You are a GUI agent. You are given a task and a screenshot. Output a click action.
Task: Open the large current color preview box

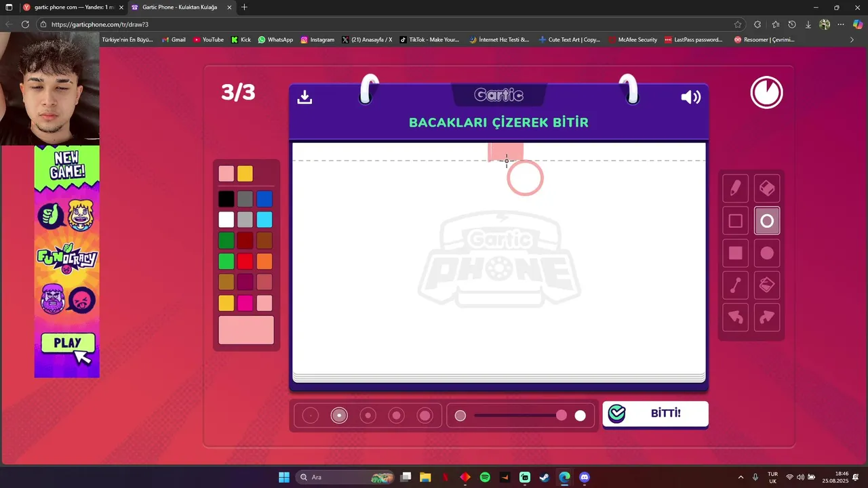tap(246, 330)
